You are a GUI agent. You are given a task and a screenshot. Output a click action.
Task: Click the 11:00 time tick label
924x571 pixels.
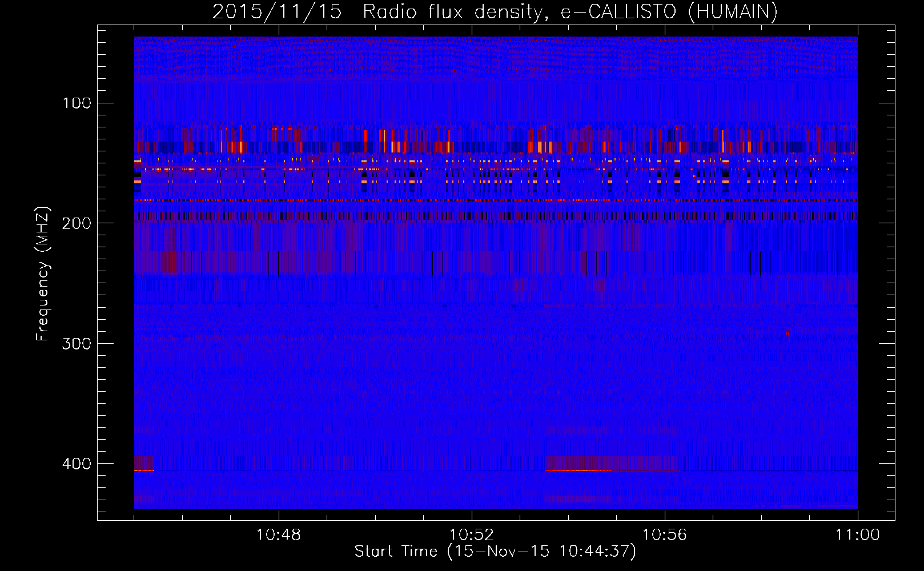[x=858, y=535]
